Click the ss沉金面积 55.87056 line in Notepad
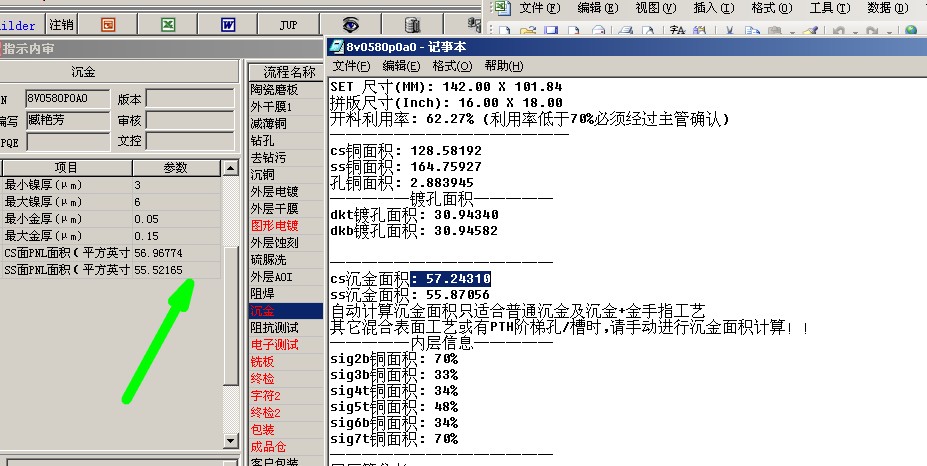Image resolution: width=927 pixels, height=466 pixels. (x=410, y=295)
